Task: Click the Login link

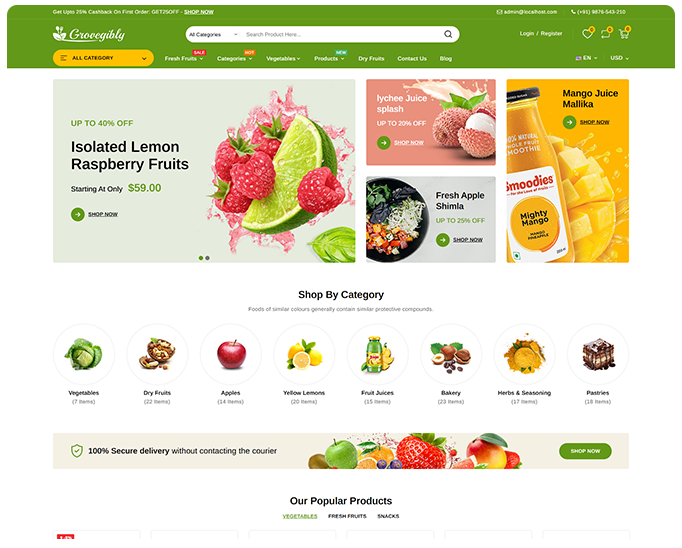Action: pos(526,33)
